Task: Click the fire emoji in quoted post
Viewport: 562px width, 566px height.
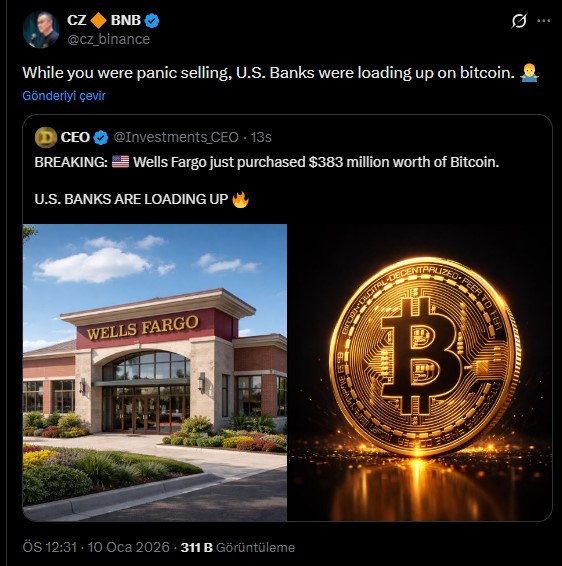Action: [x=240, y=199]
